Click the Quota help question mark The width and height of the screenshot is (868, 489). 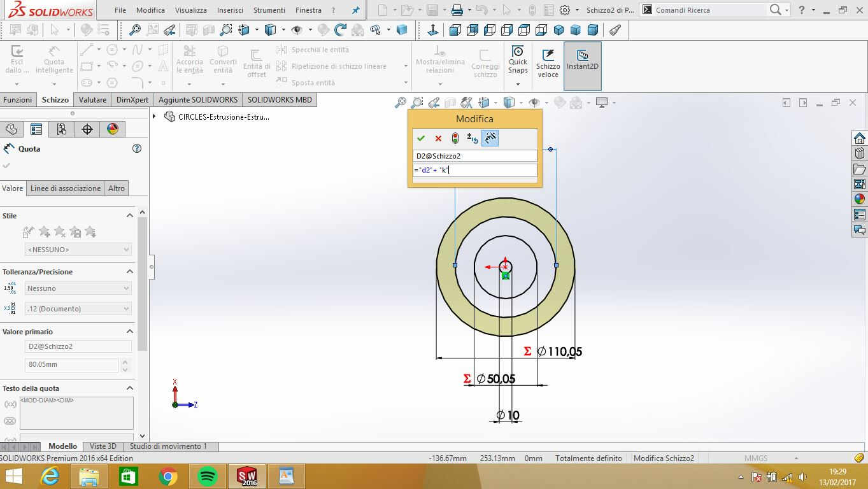coord(136,148)
